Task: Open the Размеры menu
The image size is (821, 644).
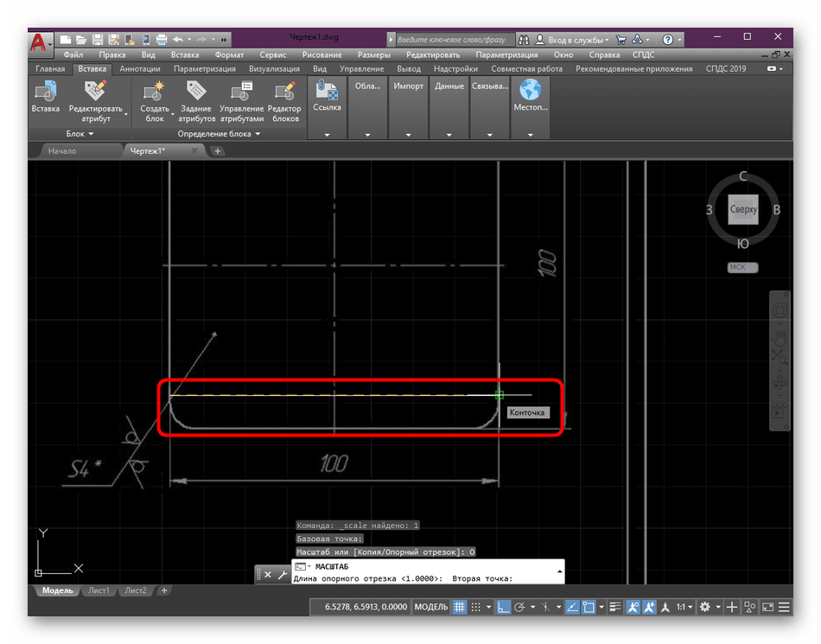Action: click(374, 54)
